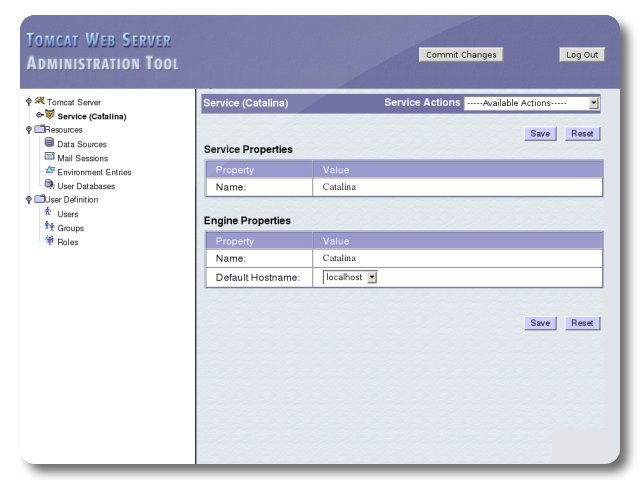Click the Roles icon in tree

click(49, 241)
